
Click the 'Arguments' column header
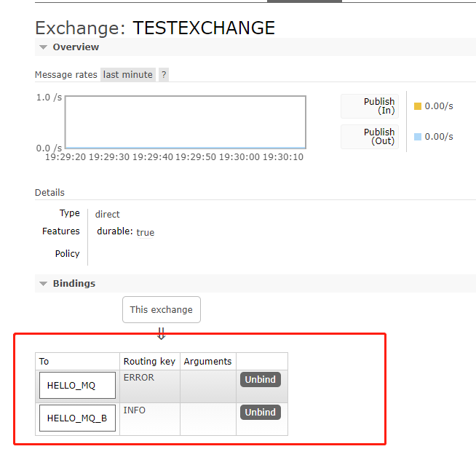207,362
